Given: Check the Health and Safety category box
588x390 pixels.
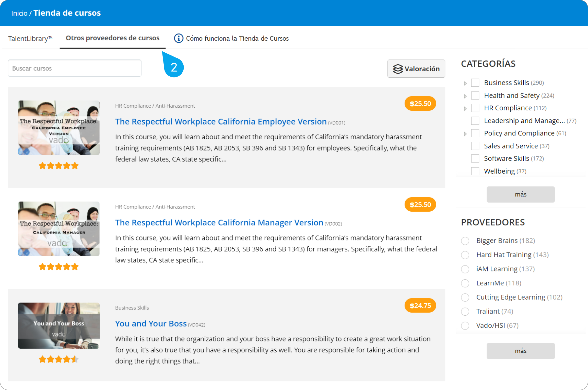Looking at the screenshot, I should point(475,96).
